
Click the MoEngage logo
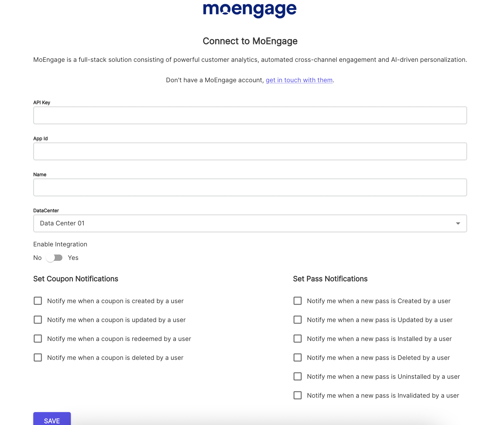[250, 10]
